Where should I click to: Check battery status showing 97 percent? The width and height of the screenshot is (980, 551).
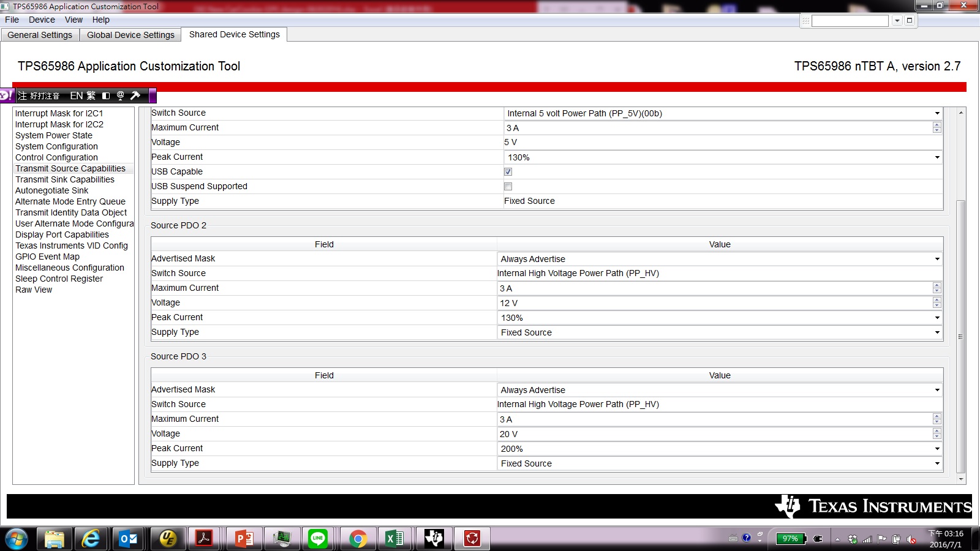(x=790, y=539)
